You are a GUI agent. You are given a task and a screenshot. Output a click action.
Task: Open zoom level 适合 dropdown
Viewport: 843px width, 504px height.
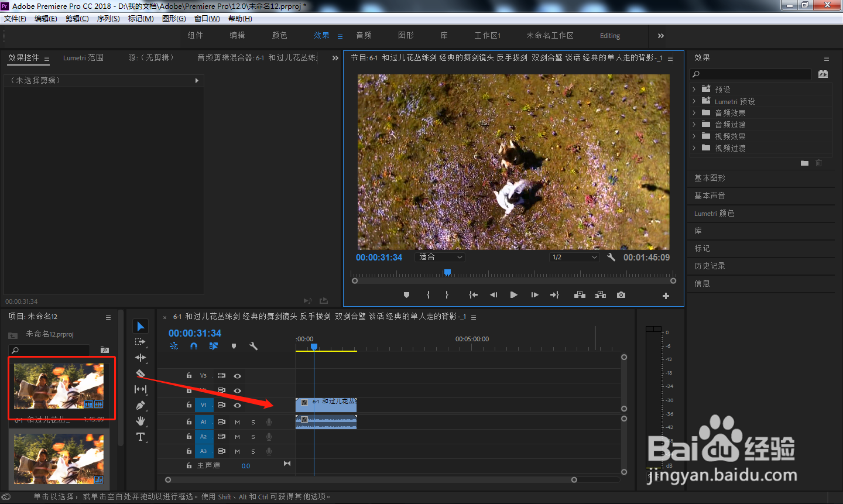pyautogui.click(x=440, y=257)
